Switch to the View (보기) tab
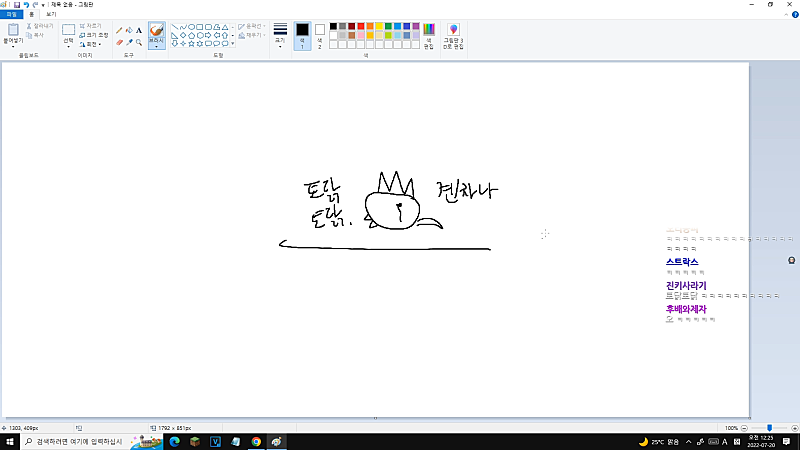 click(51, 15)
